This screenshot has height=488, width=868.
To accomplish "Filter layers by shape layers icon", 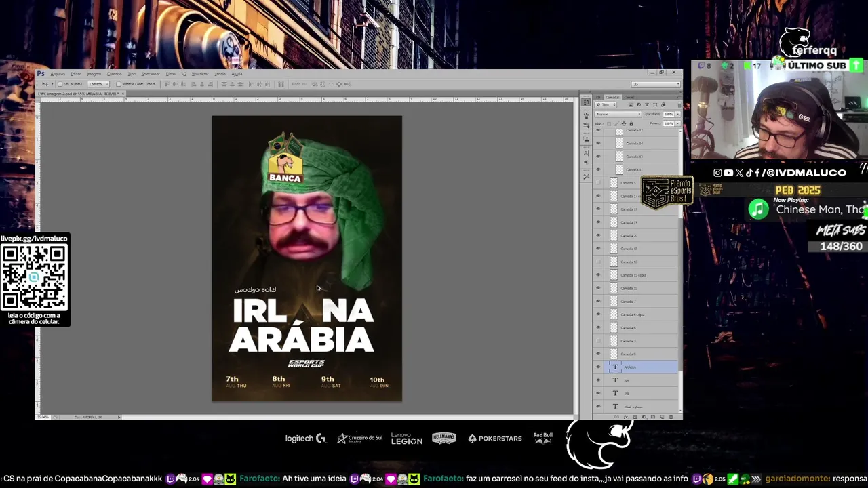I will [x=655, y=104].
